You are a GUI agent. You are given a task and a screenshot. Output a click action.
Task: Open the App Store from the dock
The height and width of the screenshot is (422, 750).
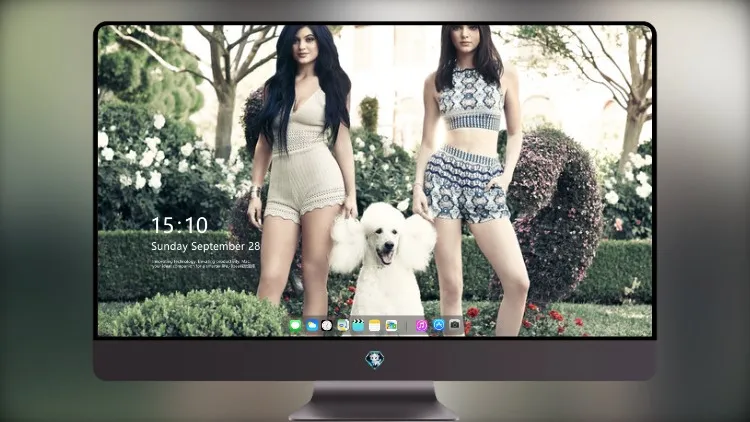439,325
